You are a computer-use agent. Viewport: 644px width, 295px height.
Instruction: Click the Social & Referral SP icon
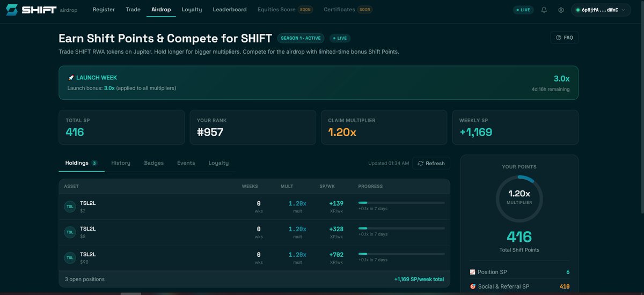(x=473, y=286)
